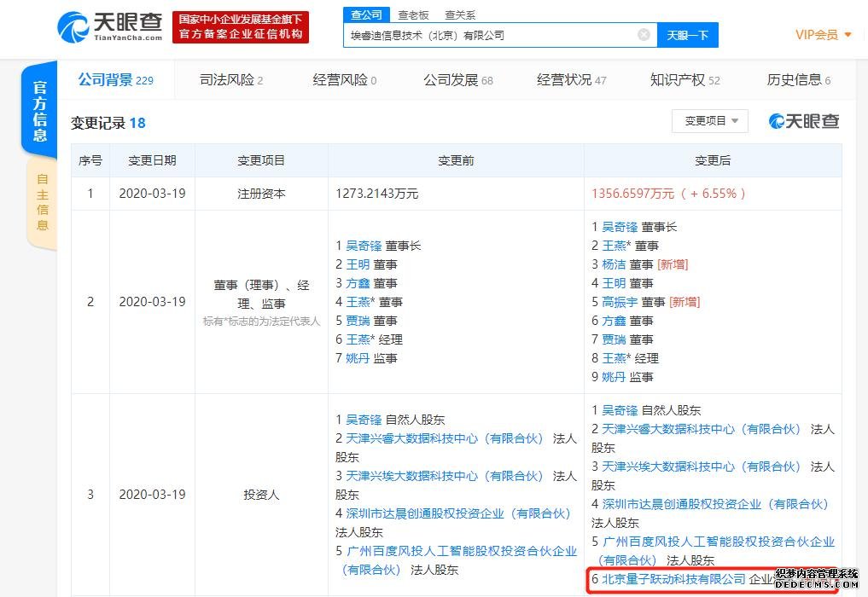
Task: Click the 变更前 column header
Action: click(456, 160)
